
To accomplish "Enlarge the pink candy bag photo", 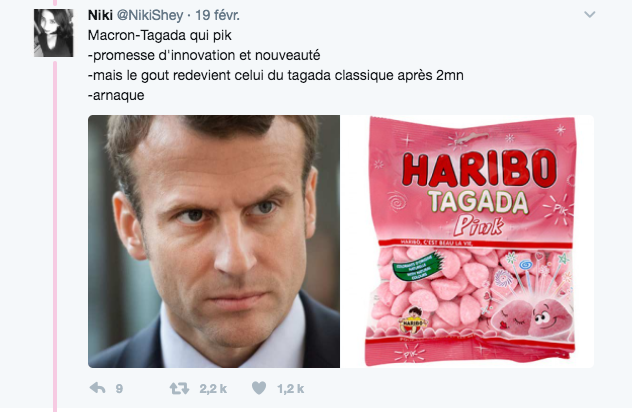I will (469, 241).
